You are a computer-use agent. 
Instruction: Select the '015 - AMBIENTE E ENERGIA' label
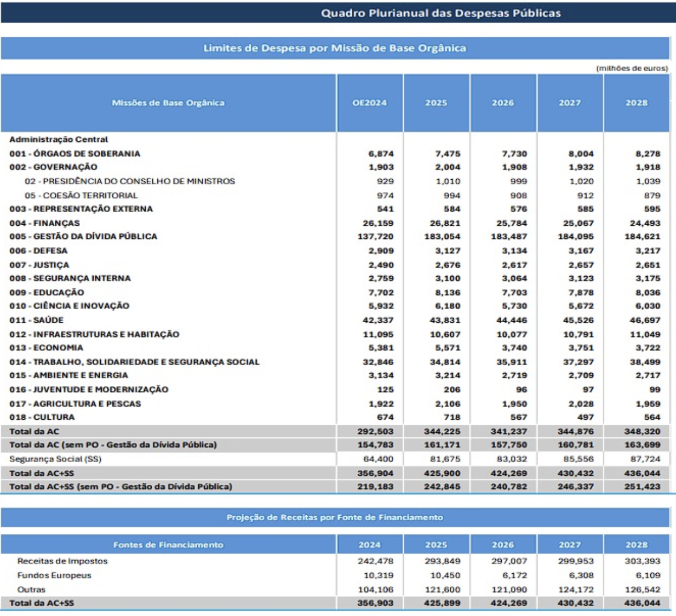tap(68, 375)
